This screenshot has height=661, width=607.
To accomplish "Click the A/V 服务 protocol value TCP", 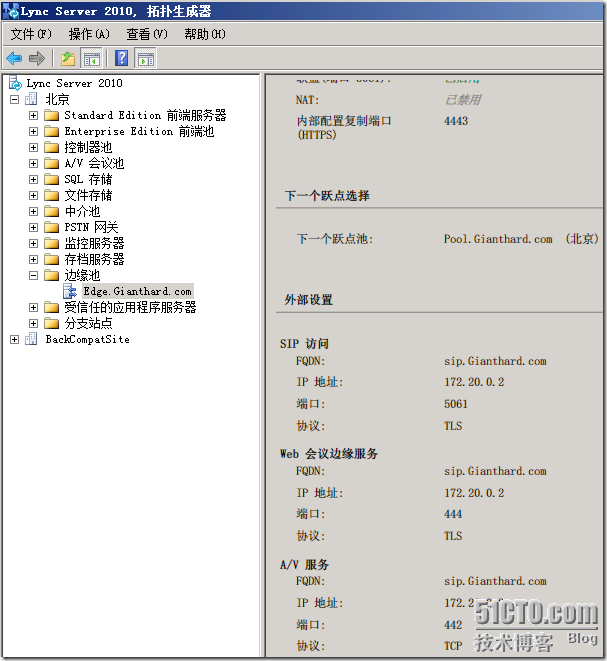I will point(453,646).
